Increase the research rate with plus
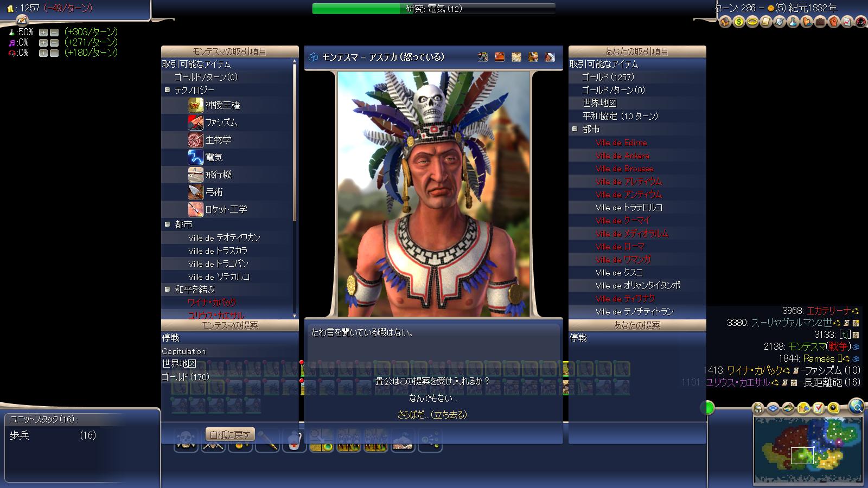This screenshot has height=488, width=868. [x=43, y=33]
